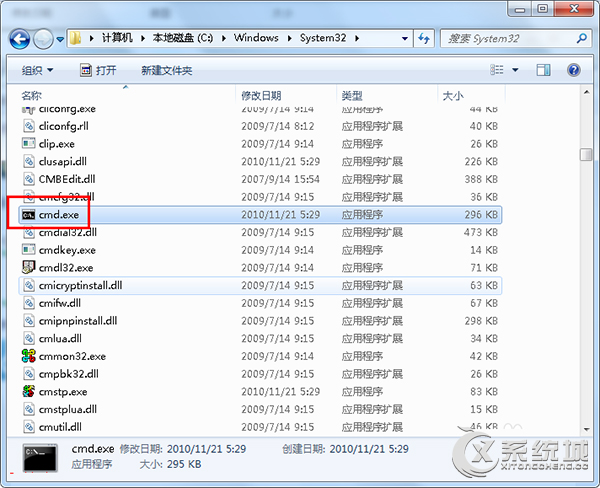
Task: Select the CMBEdit.dll file icon
Action: pyautogui.click(x=29, y=179)
